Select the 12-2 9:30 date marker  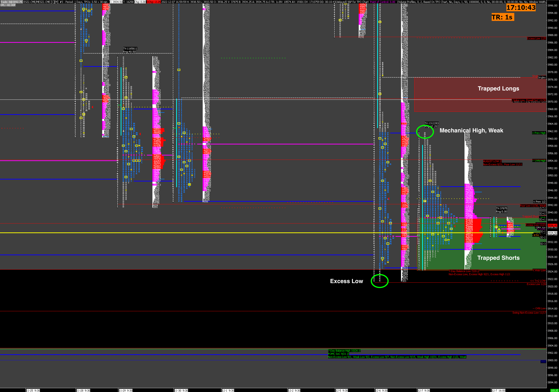[x=294, y=390]
